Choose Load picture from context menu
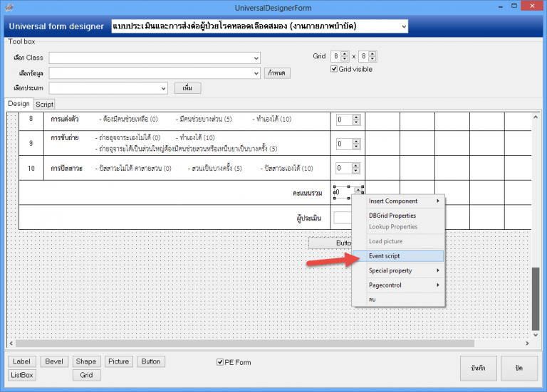Screen dimensions: 547x392 [x=399, y=241]
